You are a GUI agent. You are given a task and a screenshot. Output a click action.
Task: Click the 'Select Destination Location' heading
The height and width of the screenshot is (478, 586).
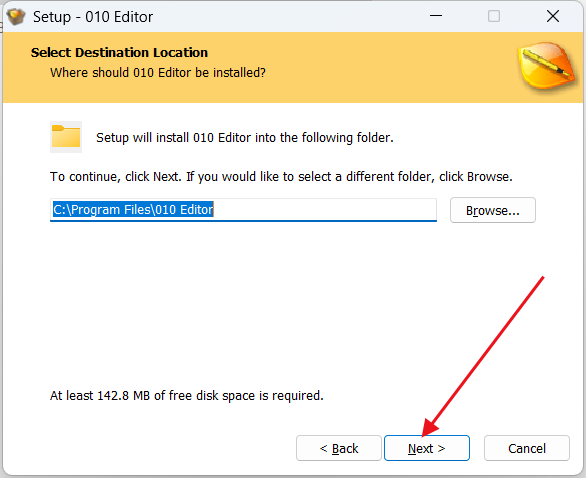(119, 53)
